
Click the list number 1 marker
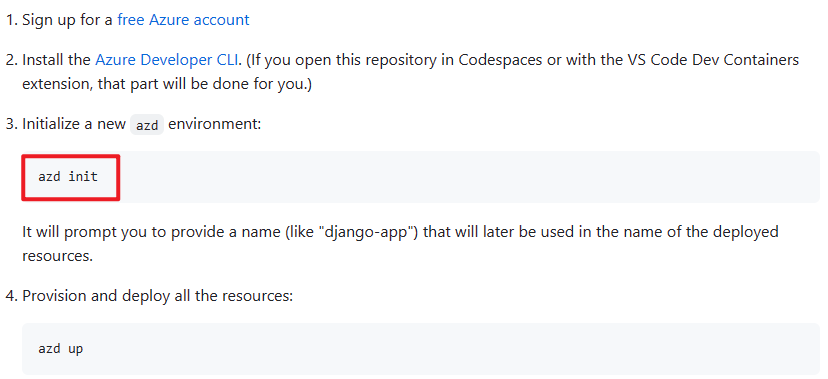point(11,20)
